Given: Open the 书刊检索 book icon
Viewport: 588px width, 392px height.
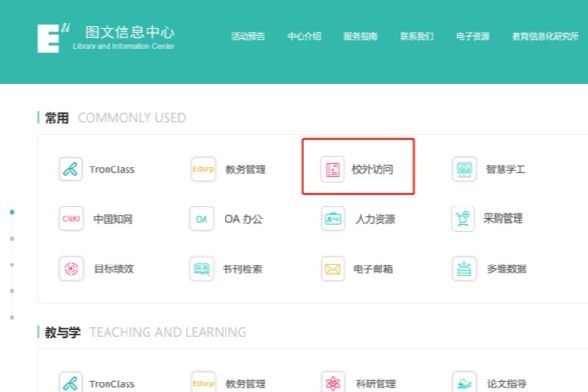Looking at the screenshot, I should (202, 268).
